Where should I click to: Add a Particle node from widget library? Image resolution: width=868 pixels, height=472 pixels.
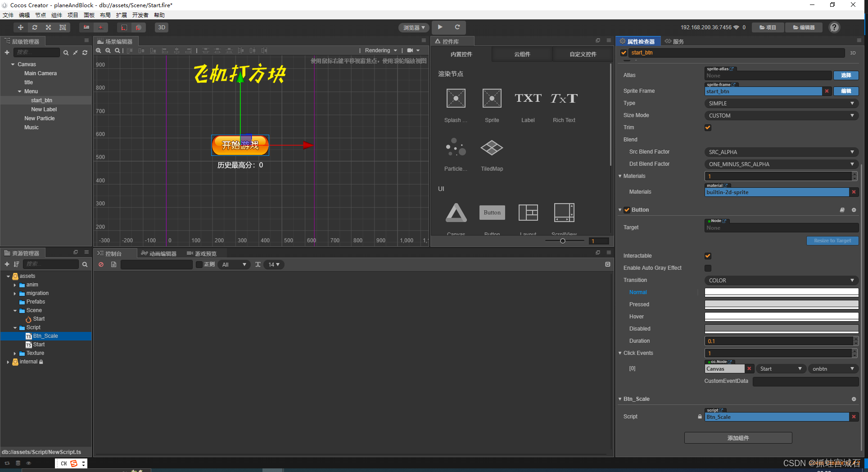click(x=456, y=154)
